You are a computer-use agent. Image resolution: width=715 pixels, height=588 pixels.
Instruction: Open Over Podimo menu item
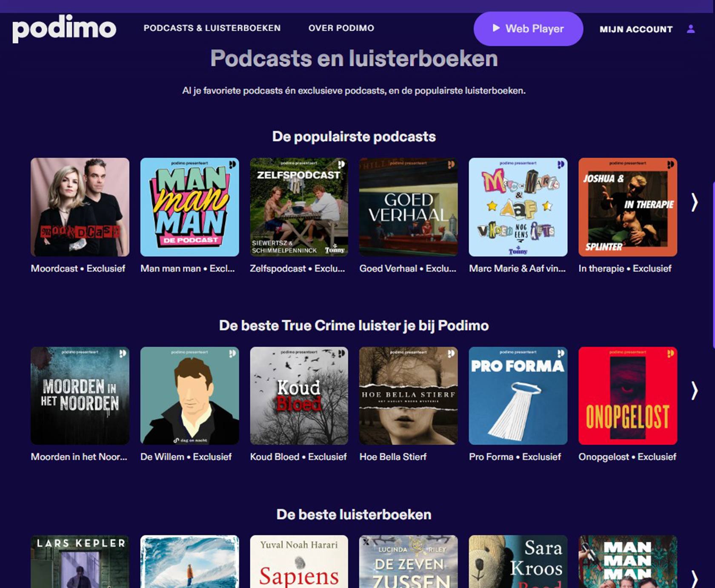pos(341,28)
